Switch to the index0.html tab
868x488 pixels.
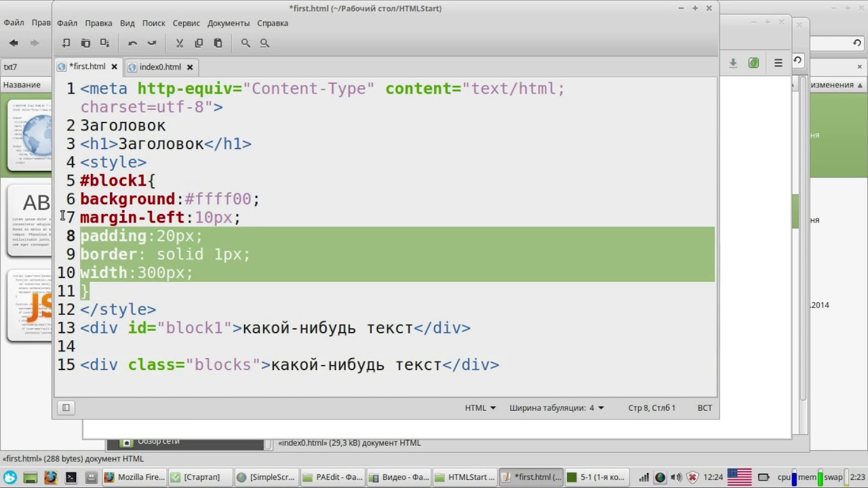[160, 66]
